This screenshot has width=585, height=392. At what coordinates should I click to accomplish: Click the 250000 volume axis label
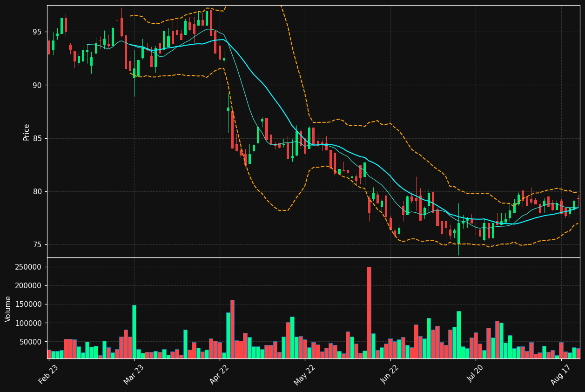tap(29, 267)
